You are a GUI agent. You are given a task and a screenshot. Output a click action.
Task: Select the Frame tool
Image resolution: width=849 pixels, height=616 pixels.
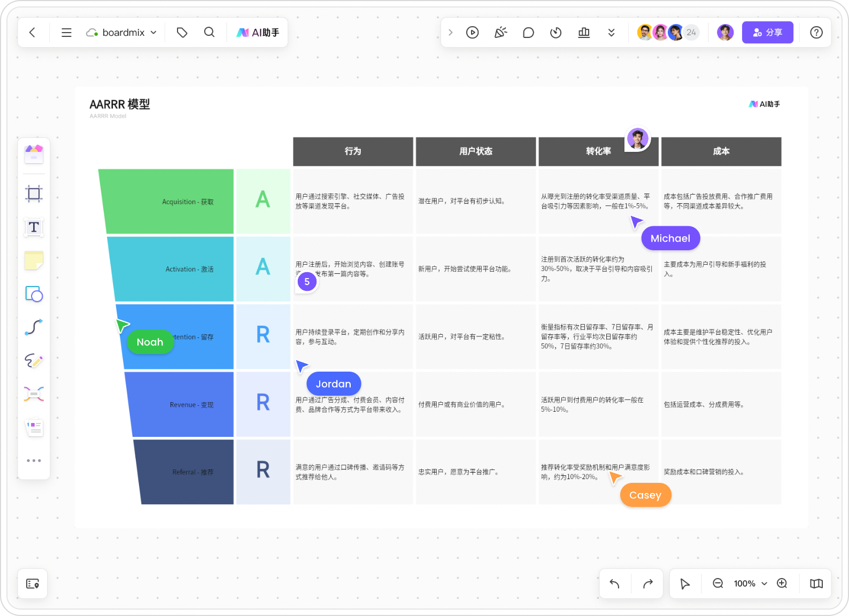(x=34, y=194)
